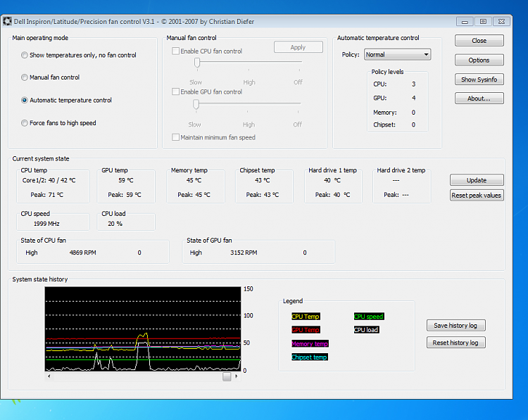Image resolution: width=528 pixels, height=420 pixels.
Task: Click the history graph scrollbar thumb
Action: [227, 376]
